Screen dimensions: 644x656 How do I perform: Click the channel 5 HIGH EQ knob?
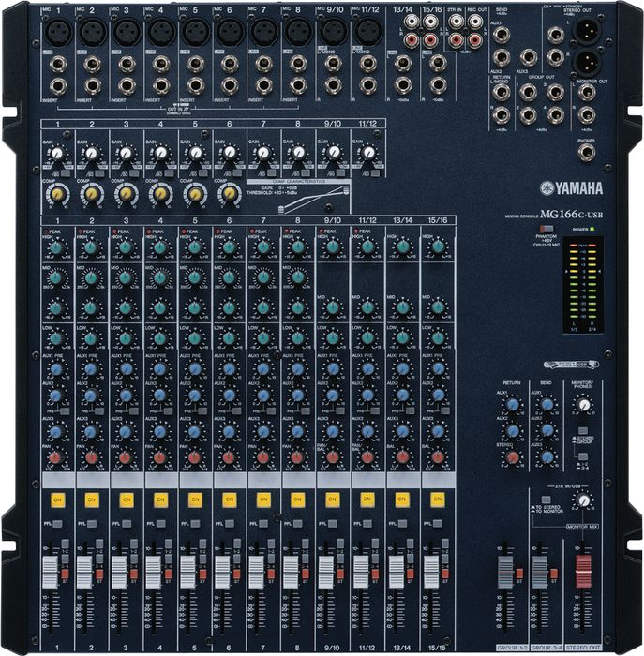pyautogui.click(x=195, y=247)
